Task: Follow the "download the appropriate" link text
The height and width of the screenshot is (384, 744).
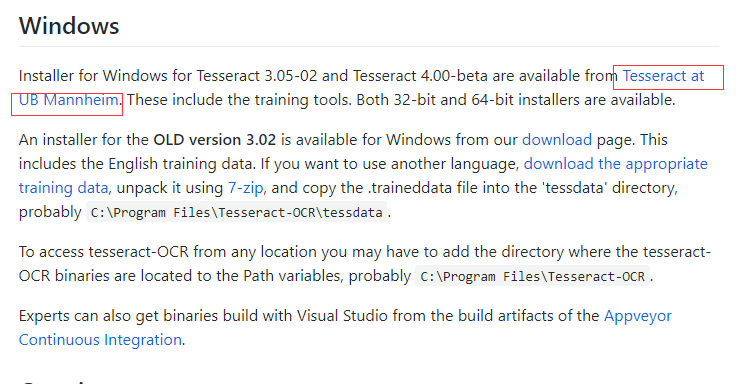Action: pyautogui.click(x=615, y=164)
